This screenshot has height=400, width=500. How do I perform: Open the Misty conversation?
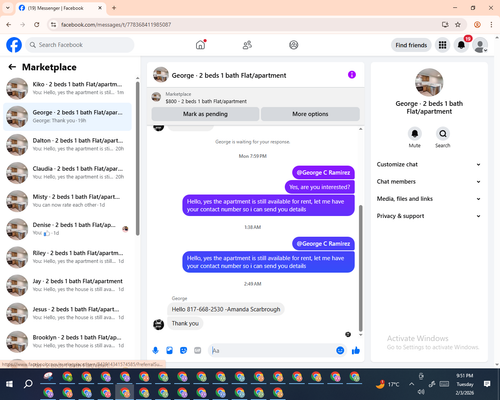click(68, 201)
